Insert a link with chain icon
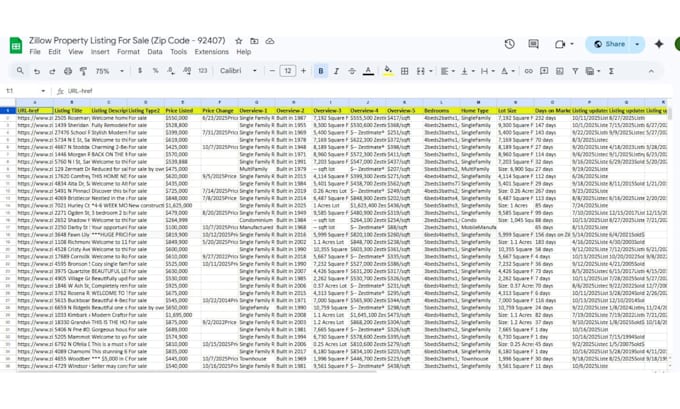Image resolution: width=680 pixels, height=409 pixels. click(528, 71)
